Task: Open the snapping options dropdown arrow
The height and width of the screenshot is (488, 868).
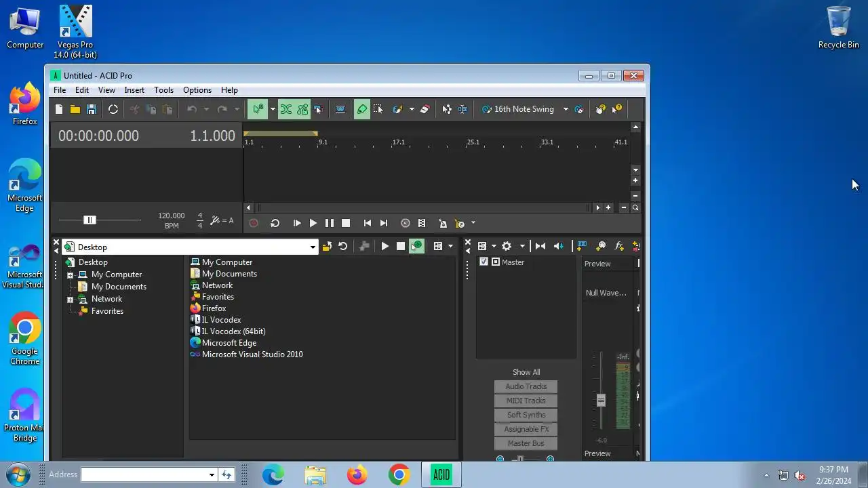Action: 273,109
